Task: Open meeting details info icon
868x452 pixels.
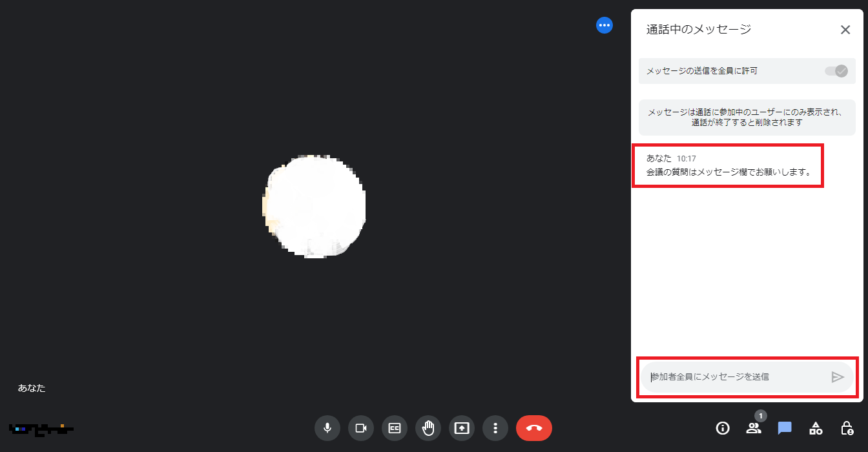Action: coord(723,428)
